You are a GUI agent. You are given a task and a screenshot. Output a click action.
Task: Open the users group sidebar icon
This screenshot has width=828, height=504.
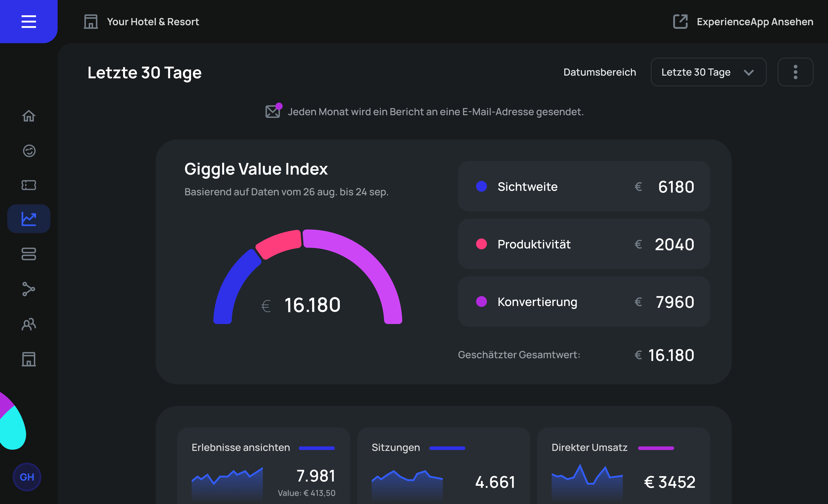coord(29,324)
